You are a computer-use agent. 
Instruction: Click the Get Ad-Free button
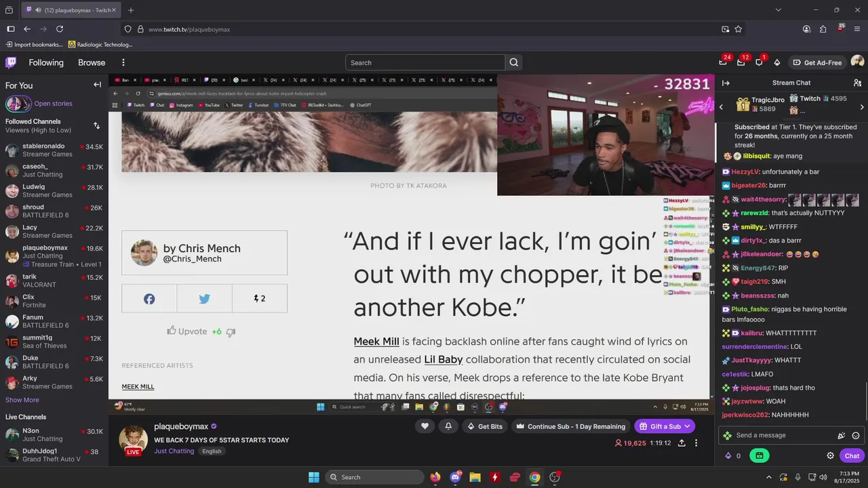pos(817,62)
